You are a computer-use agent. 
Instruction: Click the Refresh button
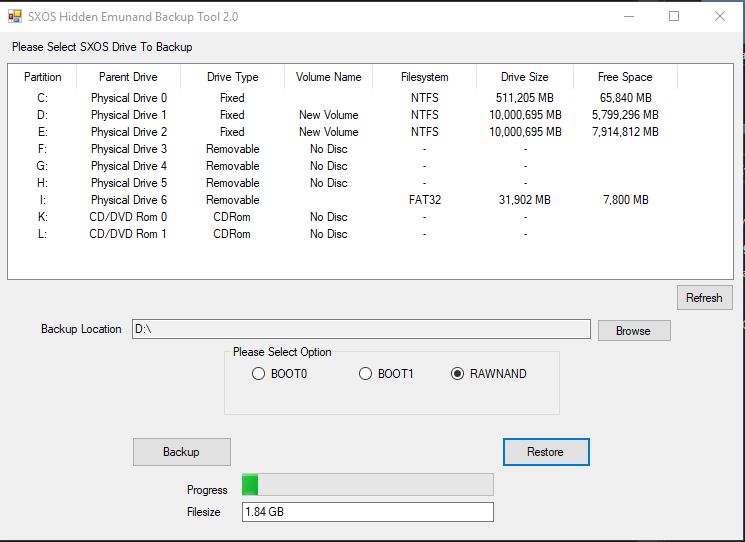point(705,298)
